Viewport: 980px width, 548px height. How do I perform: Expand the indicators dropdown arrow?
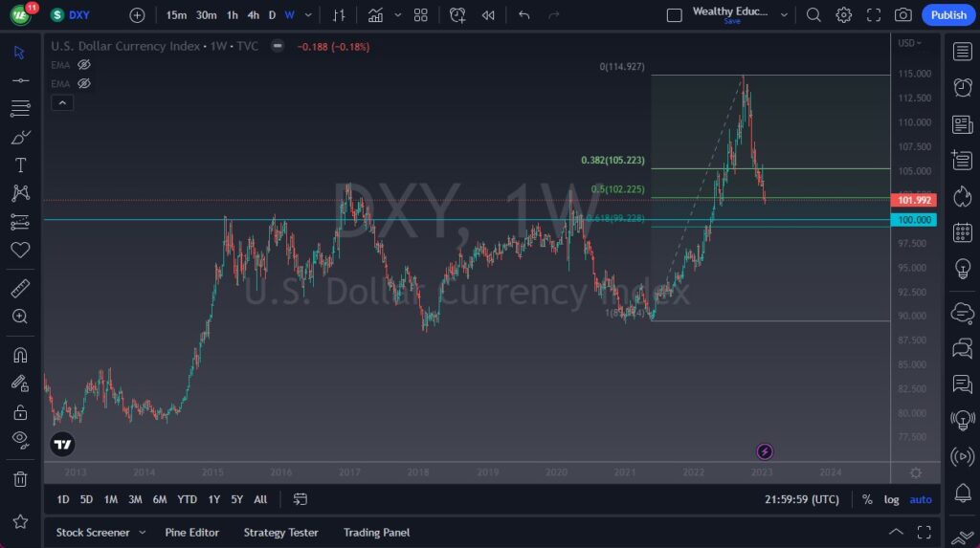coord(397,15)
